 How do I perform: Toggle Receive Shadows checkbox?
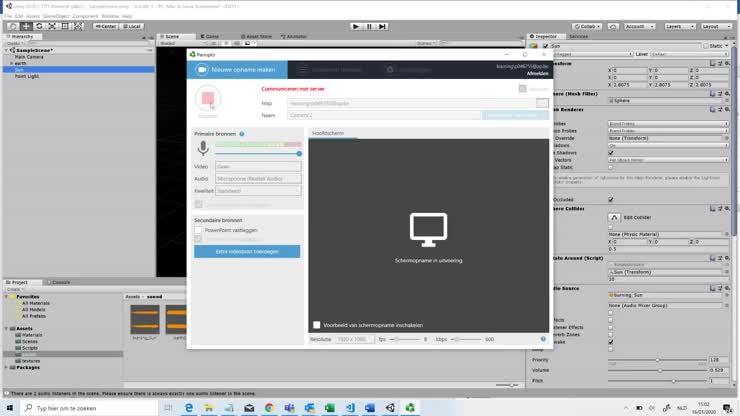[611, 153]
